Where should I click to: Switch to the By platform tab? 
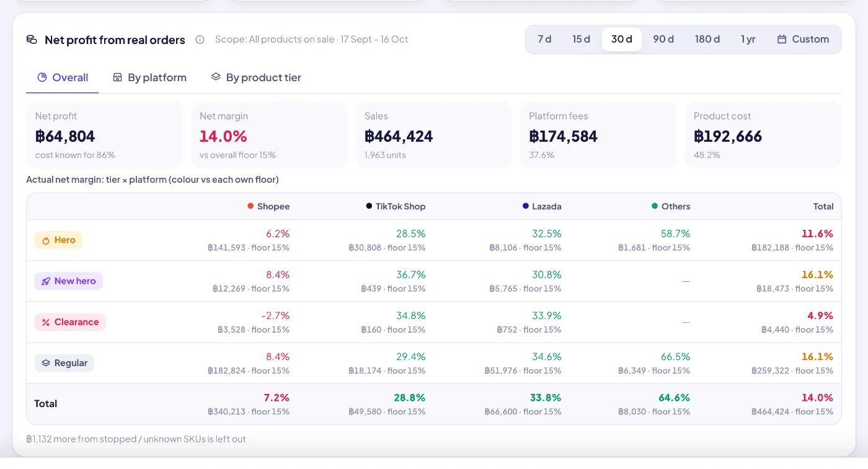click(x=149, y=78)
